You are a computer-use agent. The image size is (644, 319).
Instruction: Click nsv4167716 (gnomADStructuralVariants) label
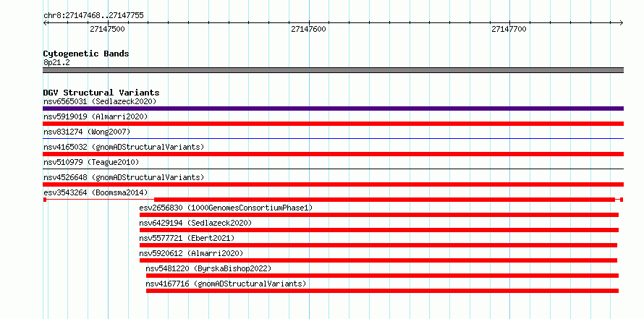226,284
